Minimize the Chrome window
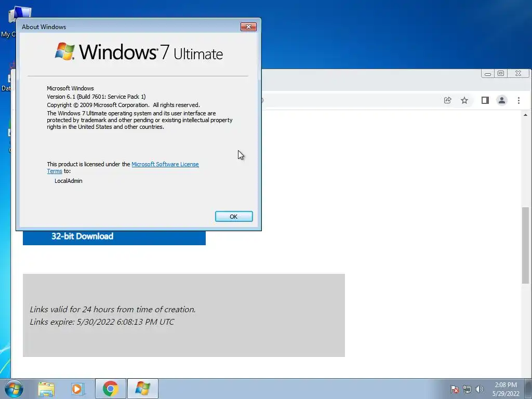Screen dimensions: 532x399 pos(488,74)
